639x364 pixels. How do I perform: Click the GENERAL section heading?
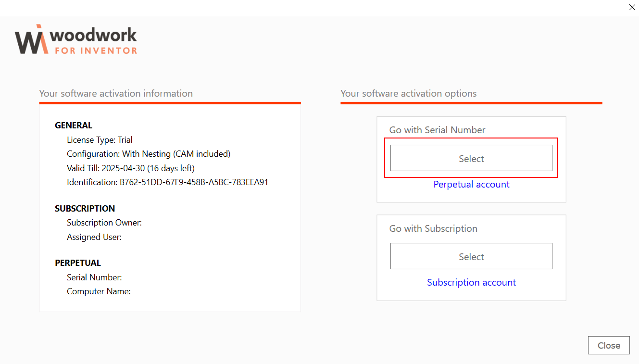(x=74, y=126)
